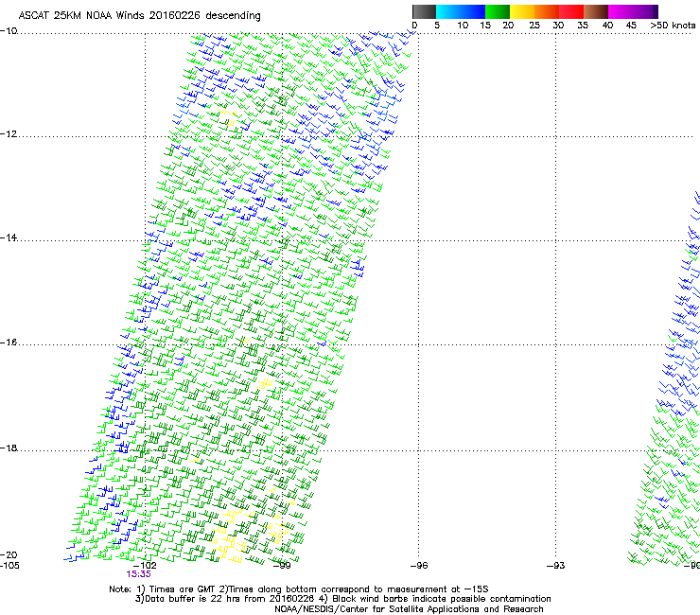Select the -96 longitude axis label
700x615 pixels.
point(419,566)
